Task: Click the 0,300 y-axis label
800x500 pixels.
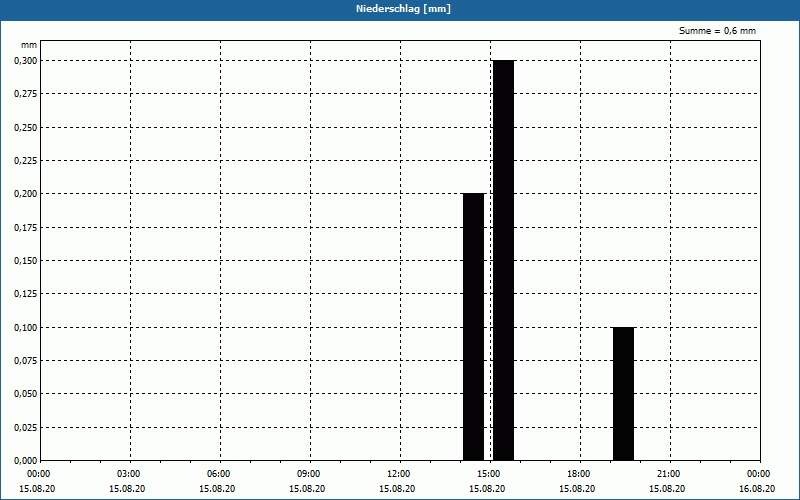Action: [x=26, y=61]
